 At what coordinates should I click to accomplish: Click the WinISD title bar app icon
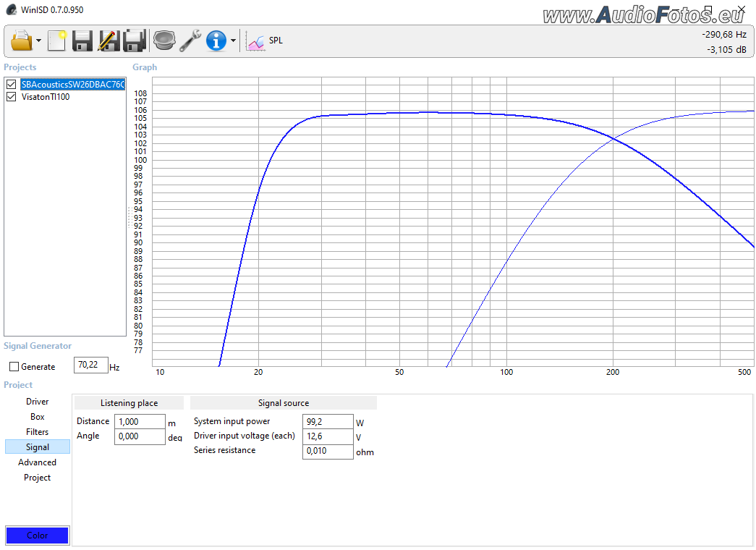click(11, 9)
